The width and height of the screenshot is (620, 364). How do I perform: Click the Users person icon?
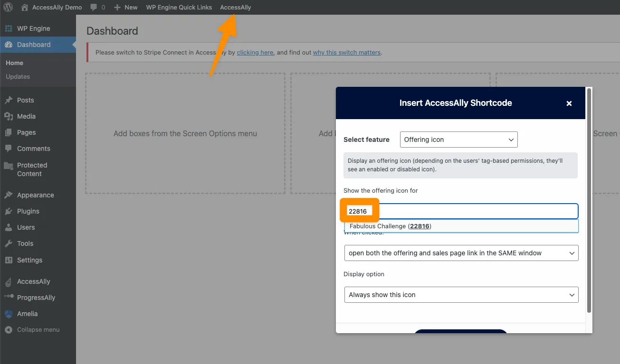coord(8,227)
